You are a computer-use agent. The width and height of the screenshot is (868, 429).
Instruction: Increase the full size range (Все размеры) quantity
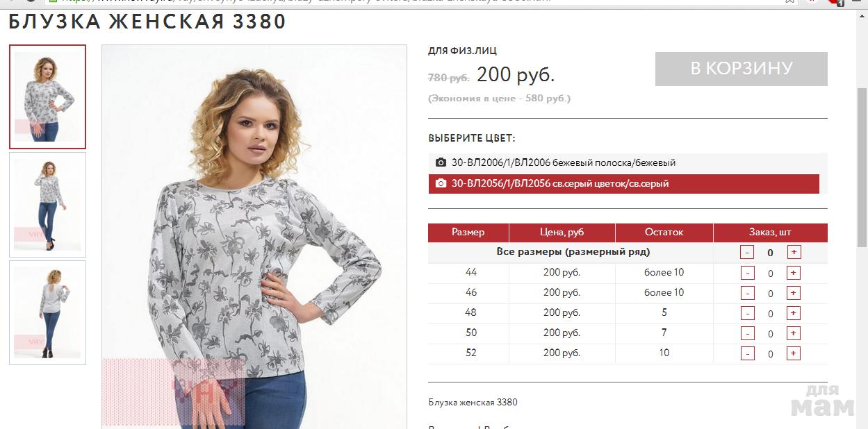[x=794, y=252]
